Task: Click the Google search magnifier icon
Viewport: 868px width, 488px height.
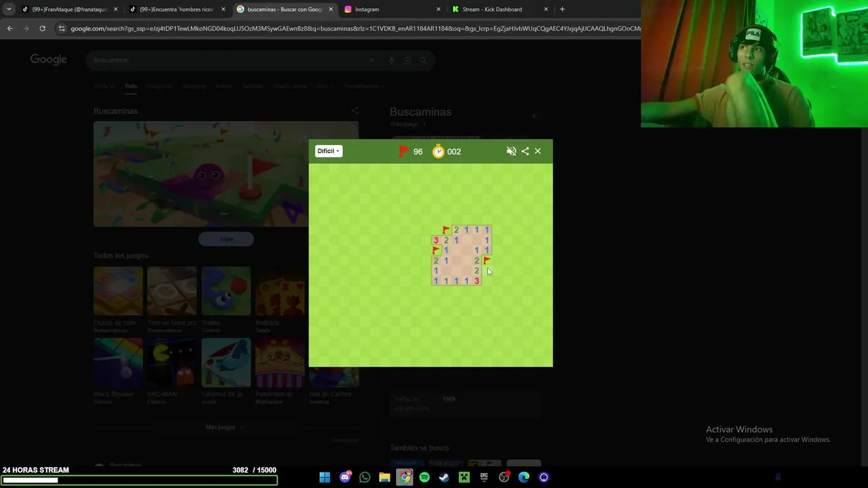Action: click(423, 60)
